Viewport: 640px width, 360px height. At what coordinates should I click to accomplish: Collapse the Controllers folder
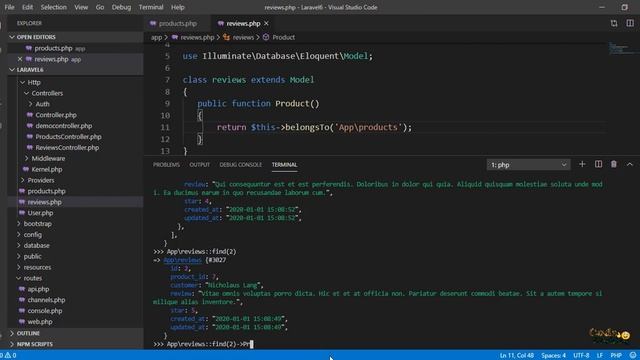click(47, 93)
